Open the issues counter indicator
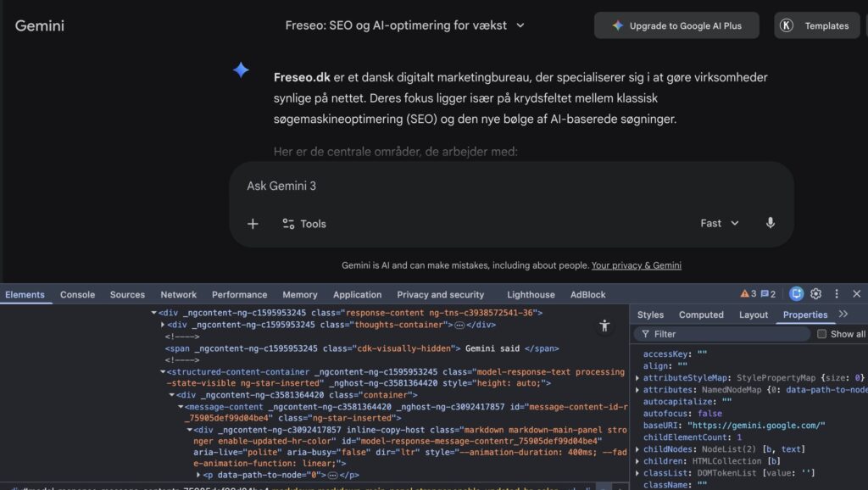This screenshot has width=868, height=490. pyautogui.click(x=765, y=293)
